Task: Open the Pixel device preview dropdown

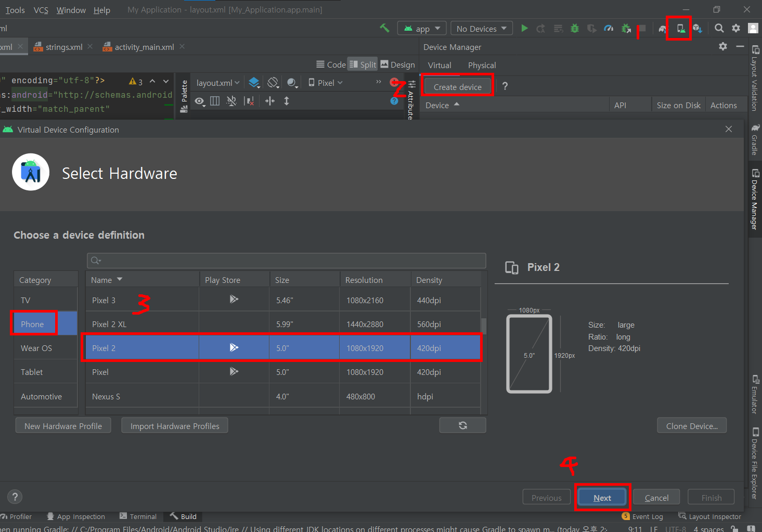Action: point(326,83)
